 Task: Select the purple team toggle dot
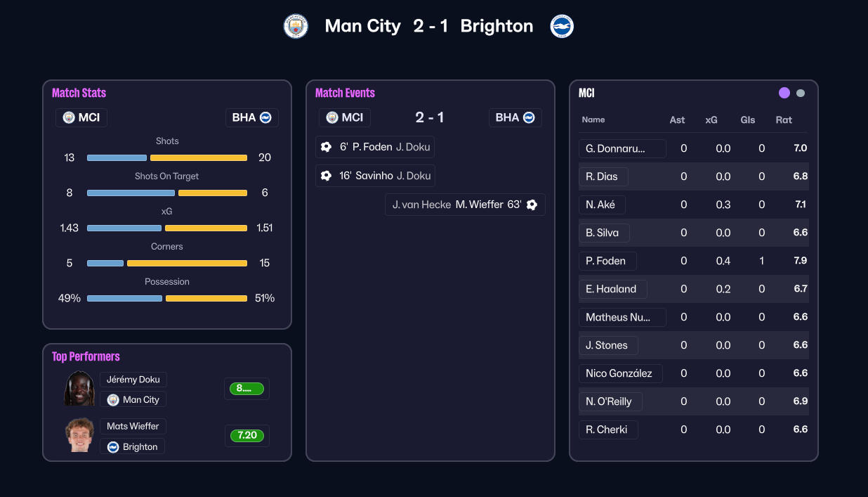pos(784,93)
